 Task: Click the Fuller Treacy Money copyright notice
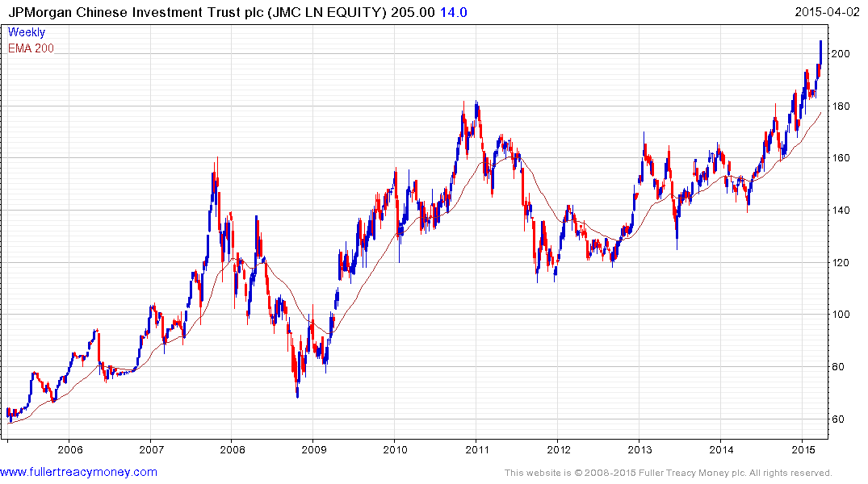point(669,473)
